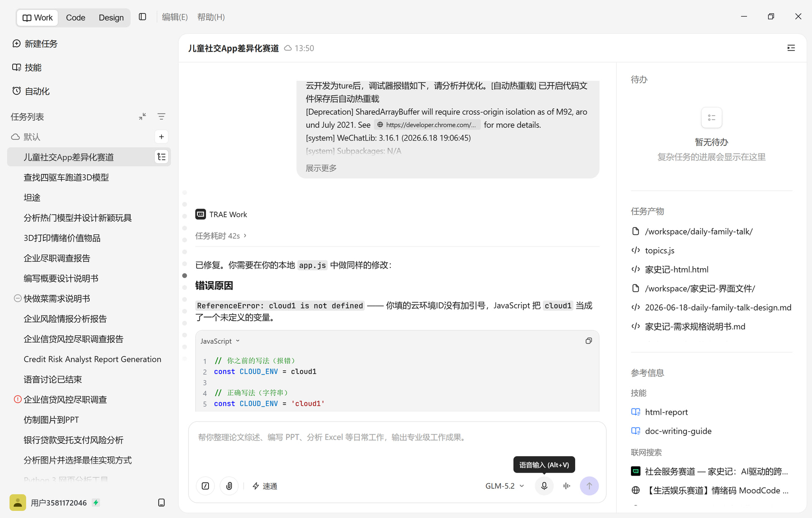Image resolution: width=812 pixels, height=518 pixels.
Task: Open the developer.chrome.com link
Action: tap(427, 125)
